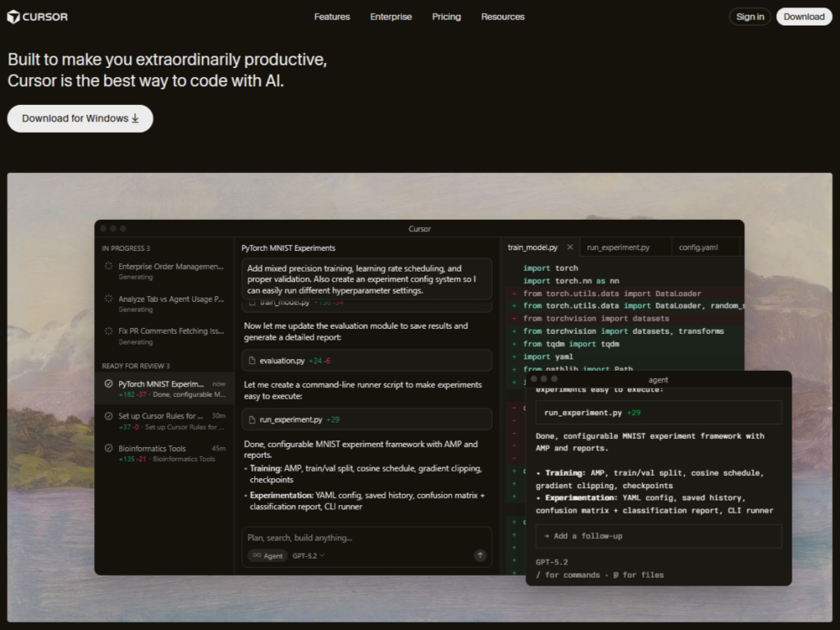Click the checkmark icon next to Bioinformatics Tools
Image resolution: width=840 pixels, height=630 pixels.
(x=108, y=449)
